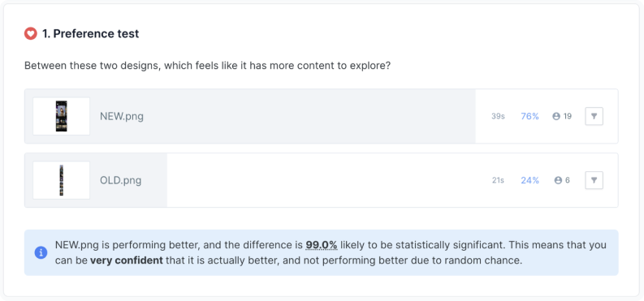Image resolution: width=644 pixels, height=301 pixels.
Task: Click the participant icon beside 19
Action: (x=556, y=117)
